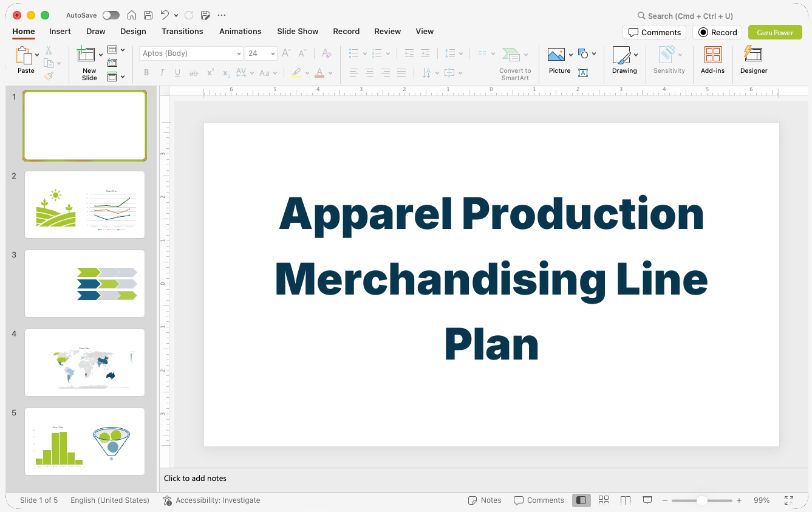Open the Shapes dropdown arrow

[594, 54]
